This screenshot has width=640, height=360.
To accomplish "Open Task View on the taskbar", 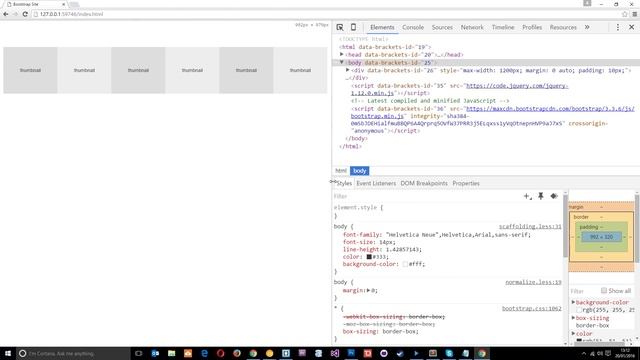I will [138, 353].
